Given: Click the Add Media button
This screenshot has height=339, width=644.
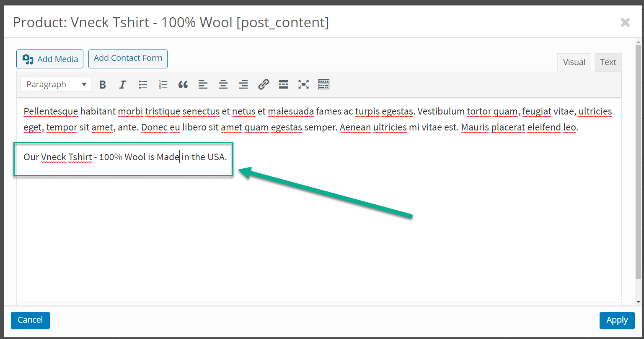Looking at the screenshot, I should (50, 59).
